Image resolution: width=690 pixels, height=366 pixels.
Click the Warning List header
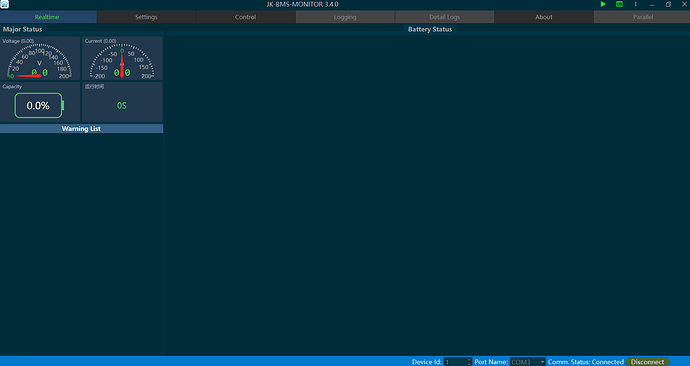[81, 128]
